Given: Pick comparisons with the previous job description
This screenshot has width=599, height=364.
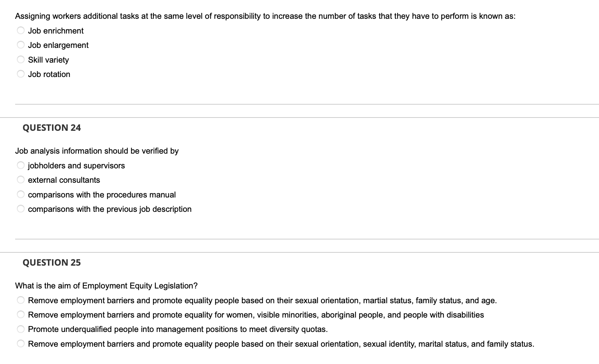Looking at the screenshot, I should (21, 209).
